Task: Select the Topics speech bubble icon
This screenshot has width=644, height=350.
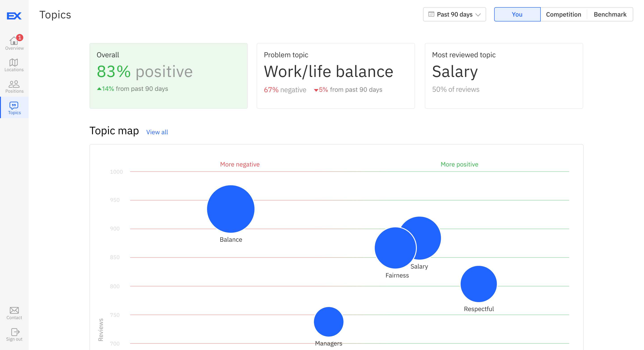Action: click(14, 105)
